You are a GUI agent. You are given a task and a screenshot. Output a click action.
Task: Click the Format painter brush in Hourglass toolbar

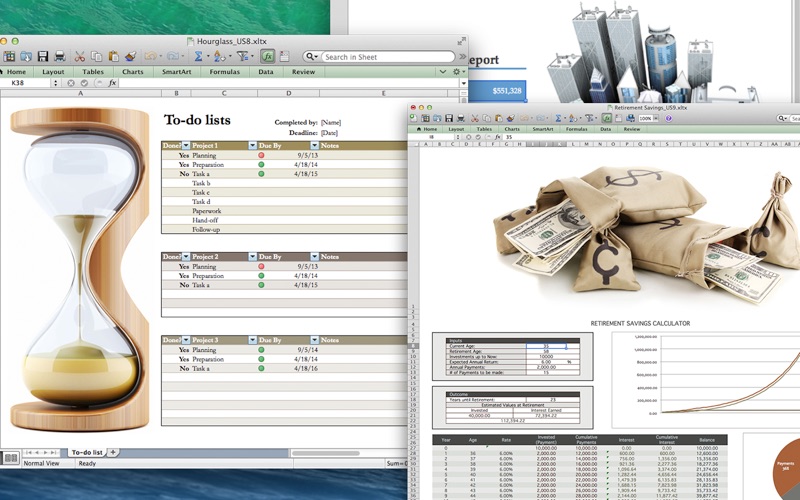(129, 57)
